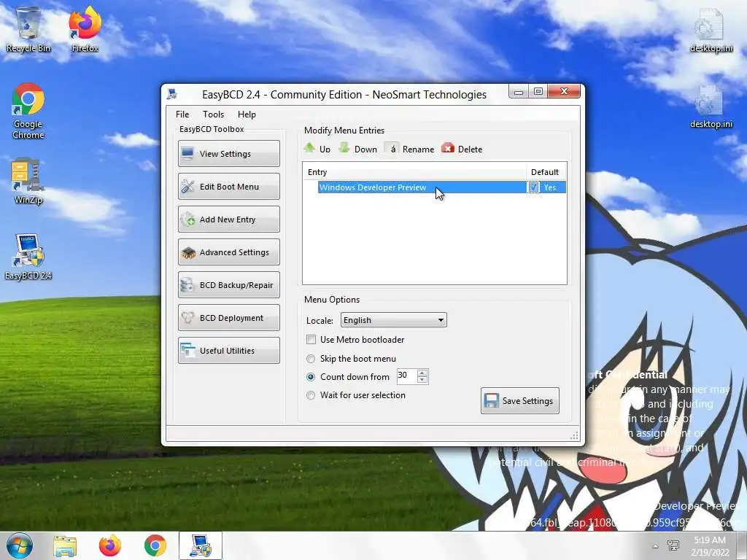Launch Chrome from the taskbar

click(x=155, y=545)
